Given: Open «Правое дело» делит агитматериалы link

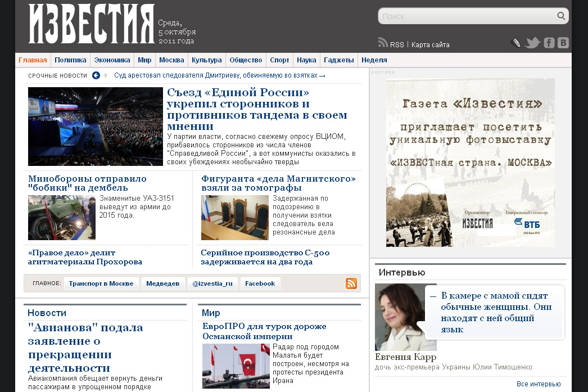Looking at the screenshot, I should pyautogui.click(x=85, y=258).
